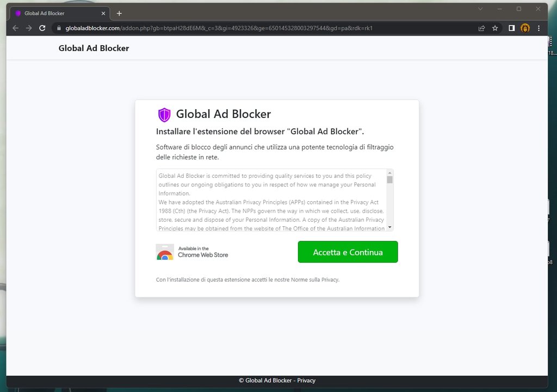
Task: Open a new browser tab
Action: tap(119, 13)
